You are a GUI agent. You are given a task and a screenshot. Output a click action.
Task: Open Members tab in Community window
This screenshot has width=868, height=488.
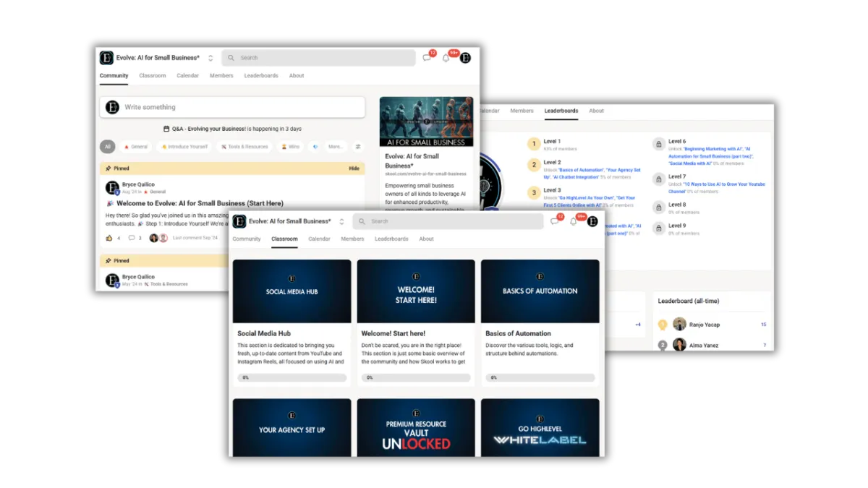click(221, 76)
